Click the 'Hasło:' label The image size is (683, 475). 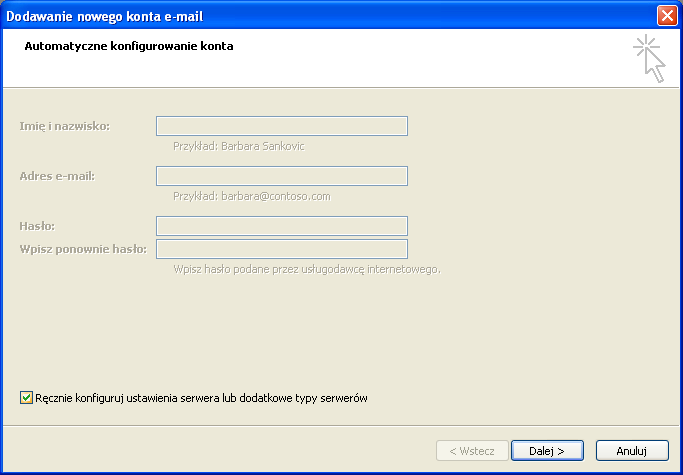[37, 226]
